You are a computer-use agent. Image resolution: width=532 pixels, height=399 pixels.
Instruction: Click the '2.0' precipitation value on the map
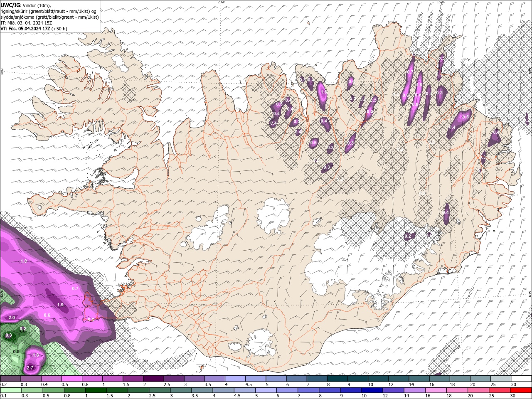pyautogui.click(x=12, y=318)
